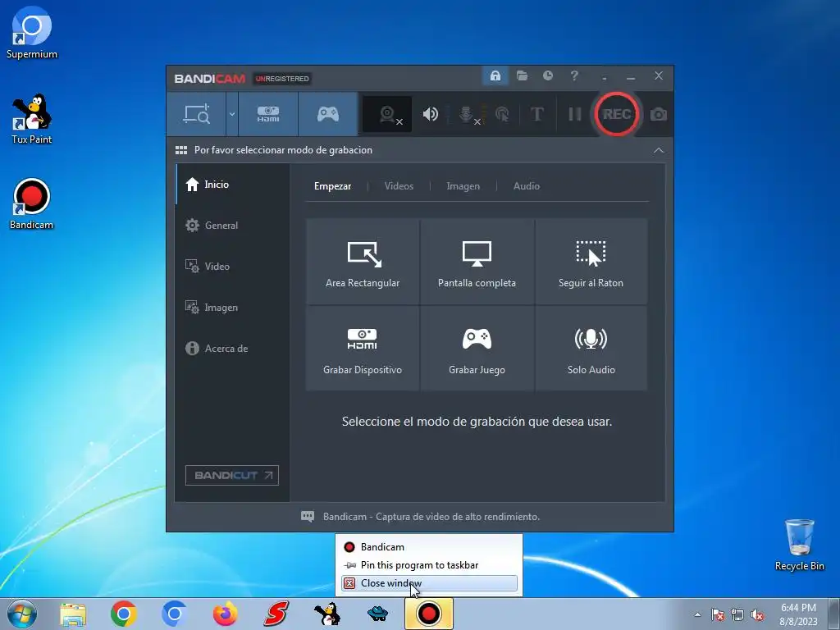Open scheduled recording clock icon

point(547,75)
